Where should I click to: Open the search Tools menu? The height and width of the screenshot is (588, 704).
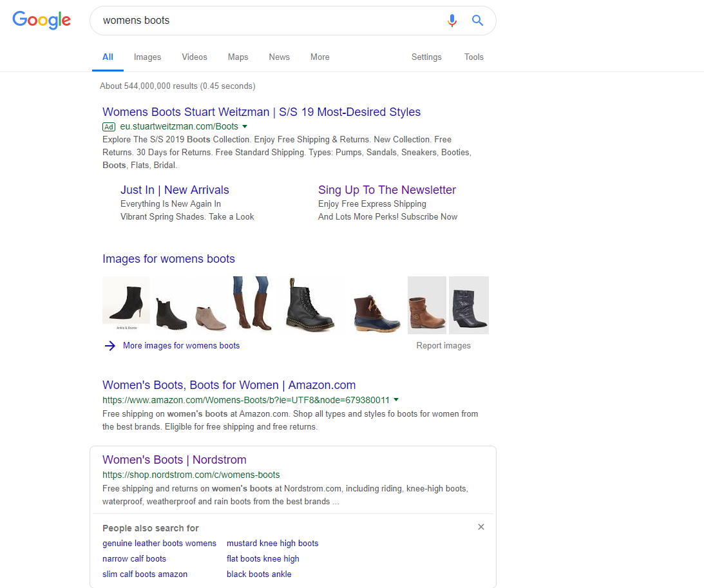pyautogui.click(x=473, y=57)
